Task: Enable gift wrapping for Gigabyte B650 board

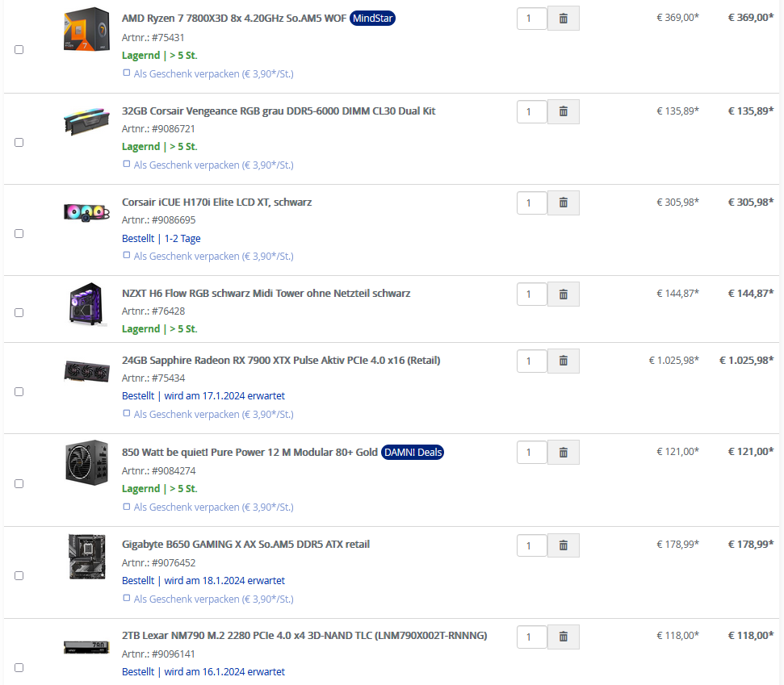Action: [x=127, y=599]
